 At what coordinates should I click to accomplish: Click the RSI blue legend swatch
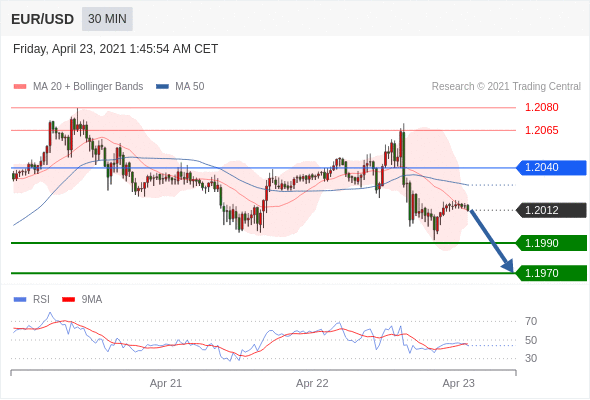[20, 300]
